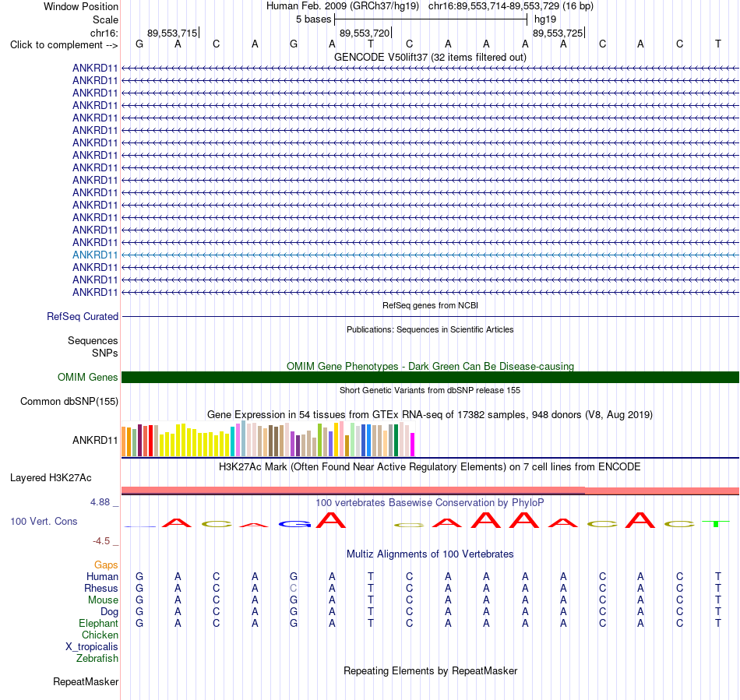
Task: Click the RefSeq Curated transcript line
Action: point(430,316)
